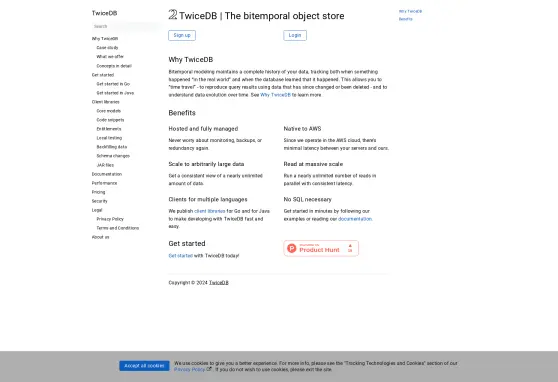
Task: Click the Sign up button
Action: [182, 35]
